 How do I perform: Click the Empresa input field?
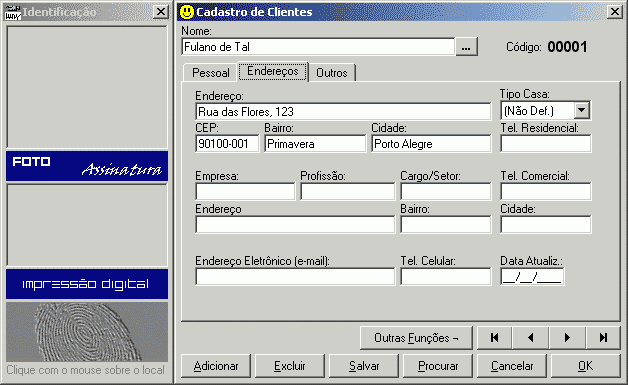245,191
